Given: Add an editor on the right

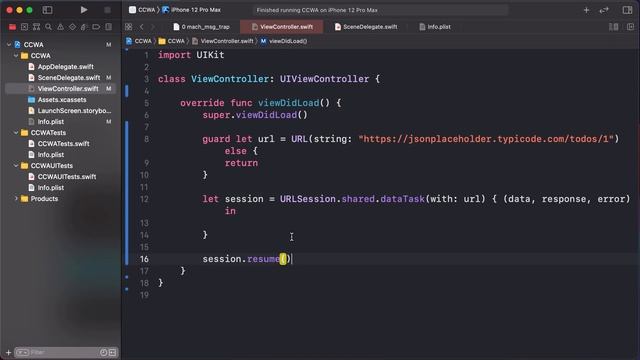Looking at the screenshot, I should click(630, 27).
